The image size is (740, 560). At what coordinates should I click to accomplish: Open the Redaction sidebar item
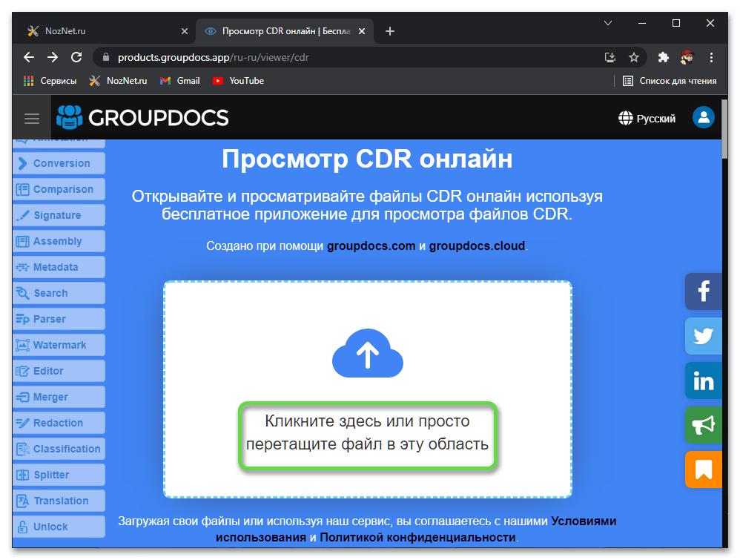(x=59, y=423)
